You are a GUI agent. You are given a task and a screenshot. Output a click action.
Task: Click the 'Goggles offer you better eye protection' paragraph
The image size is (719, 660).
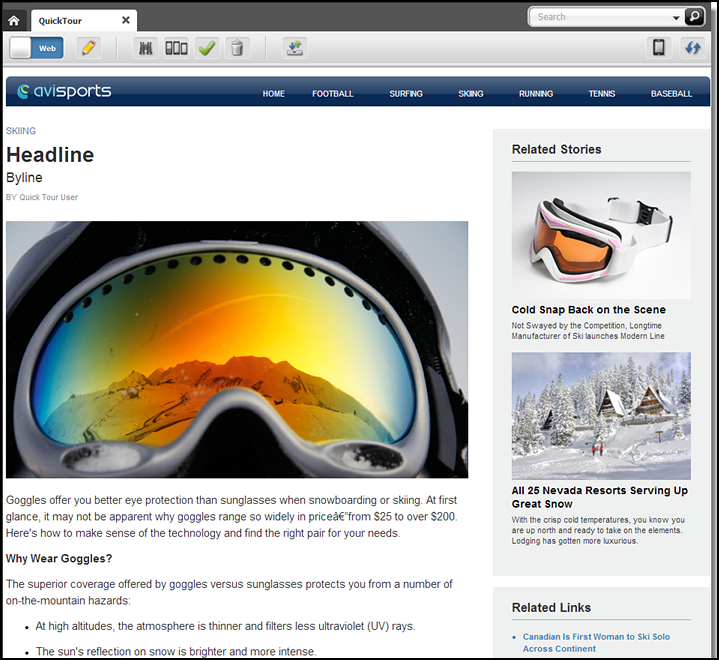[x=232, y=516]
